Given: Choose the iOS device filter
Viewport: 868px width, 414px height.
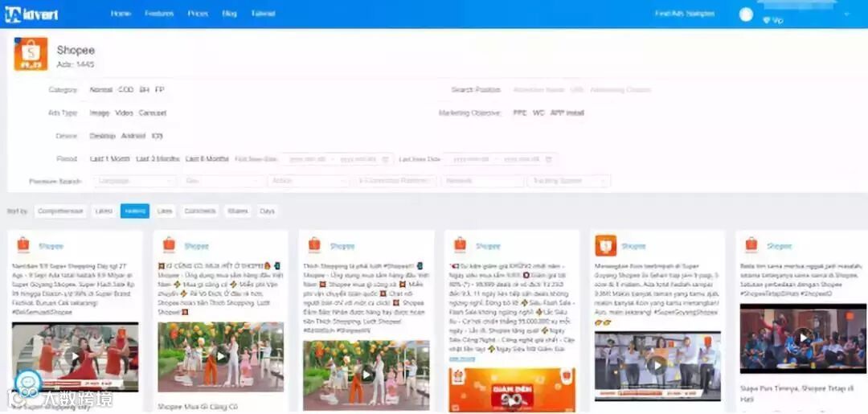Looking at the screenshot, I should [x=158, y=136].
